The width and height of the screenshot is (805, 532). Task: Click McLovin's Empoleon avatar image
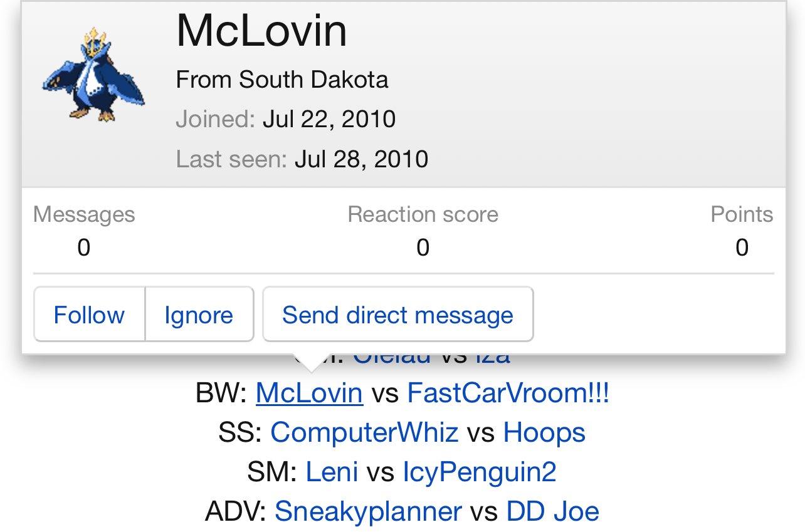(94, 74)
